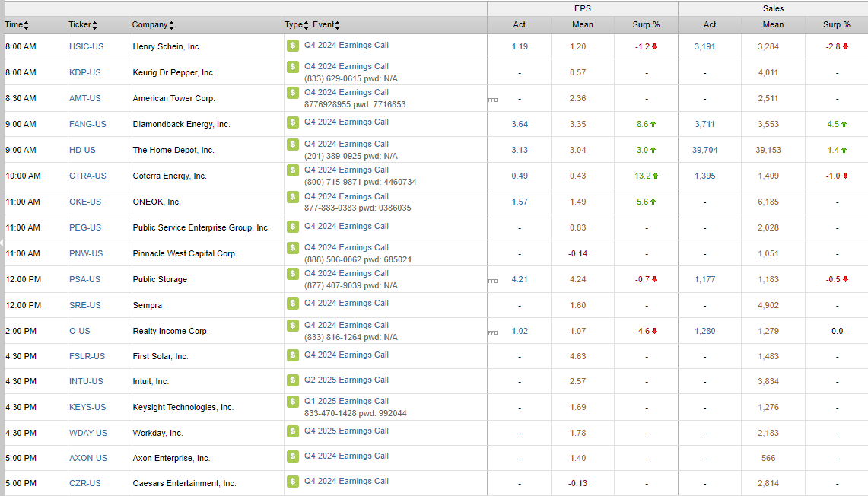The width and height of the screenshot is (868, 496).
Task: Click the earnings icon for Workday row
Action: (x=293, y=431)
